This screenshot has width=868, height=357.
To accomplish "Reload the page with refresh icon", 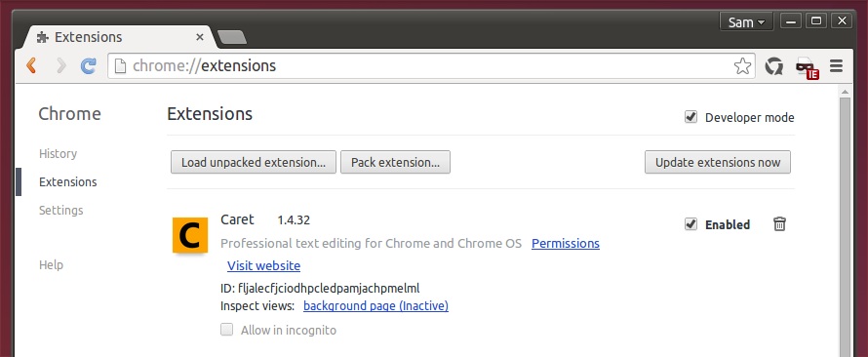I will coord(89,66).
